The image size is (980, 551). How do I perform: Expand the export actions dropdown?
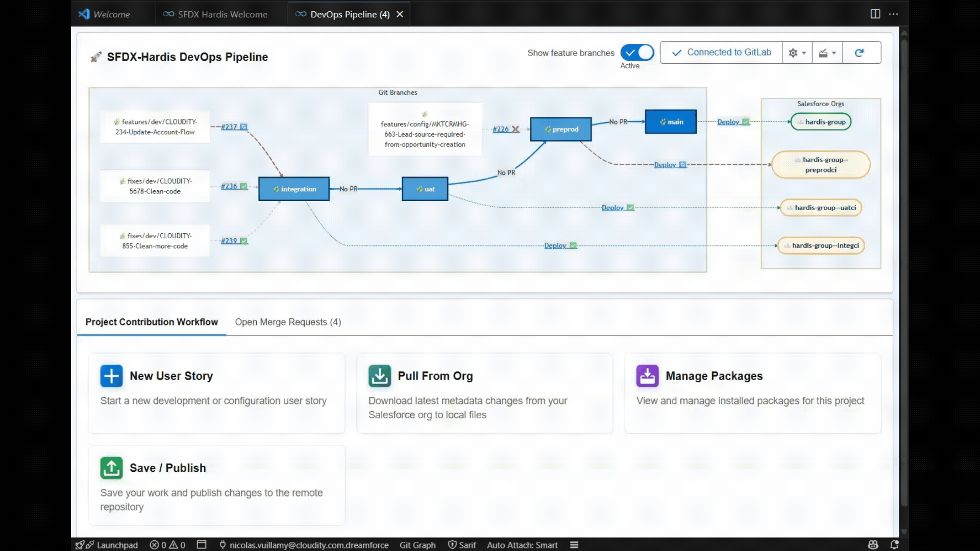827,53
